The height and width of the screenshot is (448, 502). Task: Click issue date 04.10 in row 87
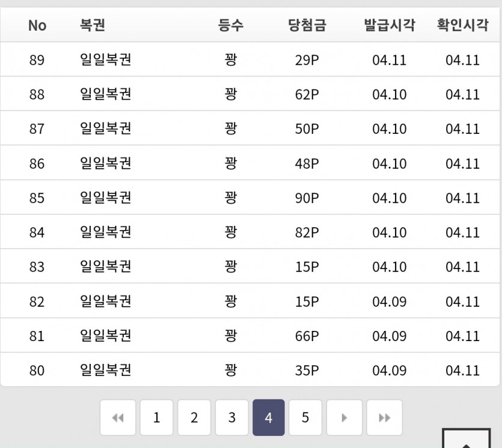click(x=390, y=129)
